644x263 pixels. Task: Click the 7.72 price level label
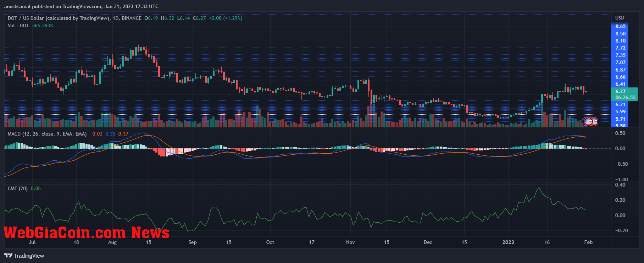pyautogui.click(x=621, y=48)
